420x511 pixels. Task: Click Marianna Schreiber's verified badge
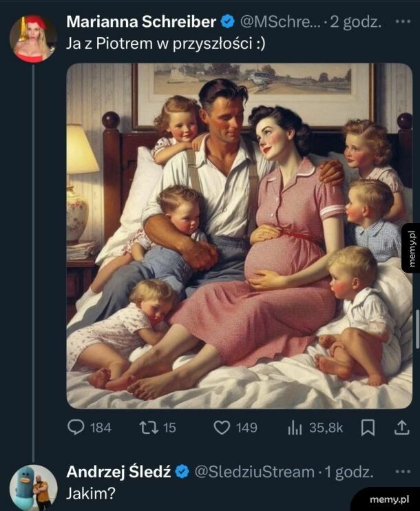click(229, 21)
